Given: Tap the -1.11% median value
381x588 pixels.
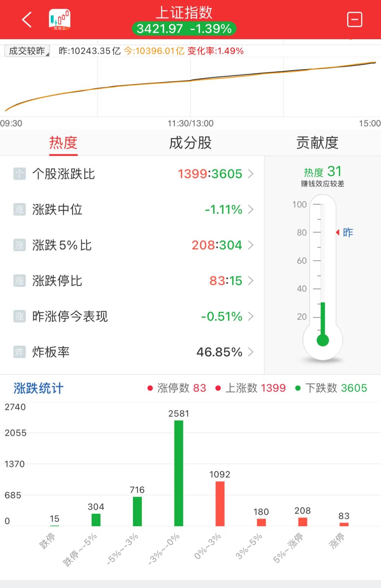Looking at the screenshot, I should pos(224,209).
